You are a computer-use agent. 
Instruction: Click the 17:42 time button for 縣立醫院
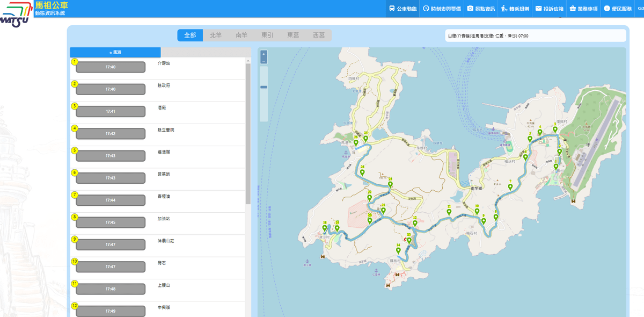point(111,134)
